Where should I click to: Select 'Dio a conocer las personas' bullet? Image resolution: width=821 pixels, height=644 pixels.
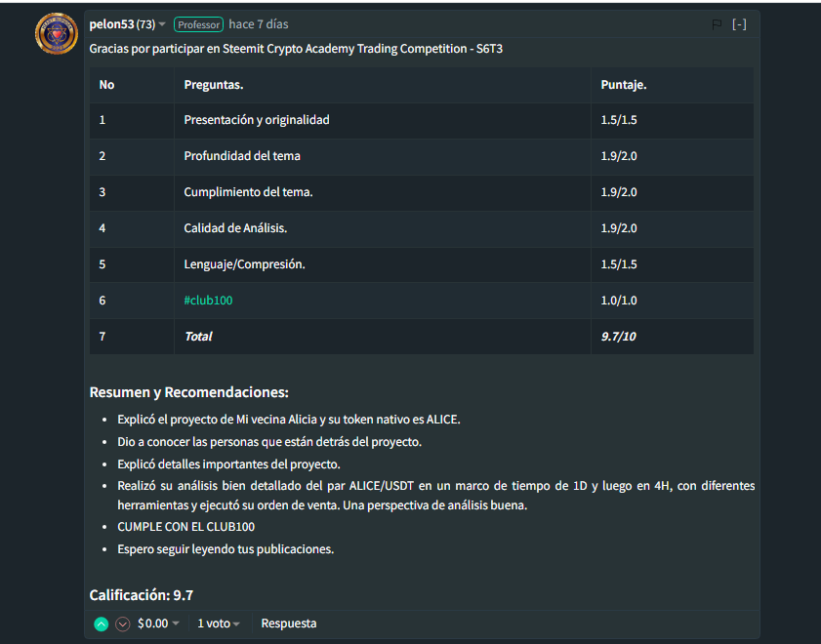click(269, 442)
